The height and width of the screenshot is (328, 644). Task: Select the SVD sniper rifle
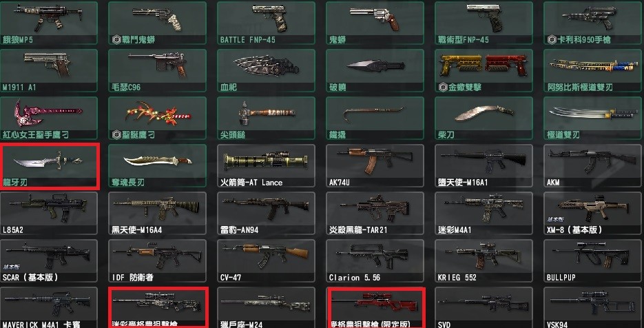(x=484, y=307)
